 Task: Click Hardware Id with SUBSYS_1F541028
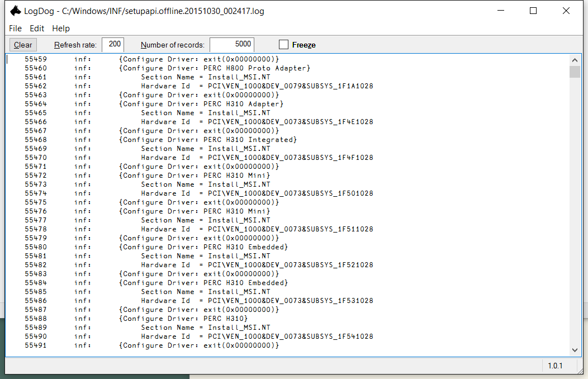(x=257, y=337)
